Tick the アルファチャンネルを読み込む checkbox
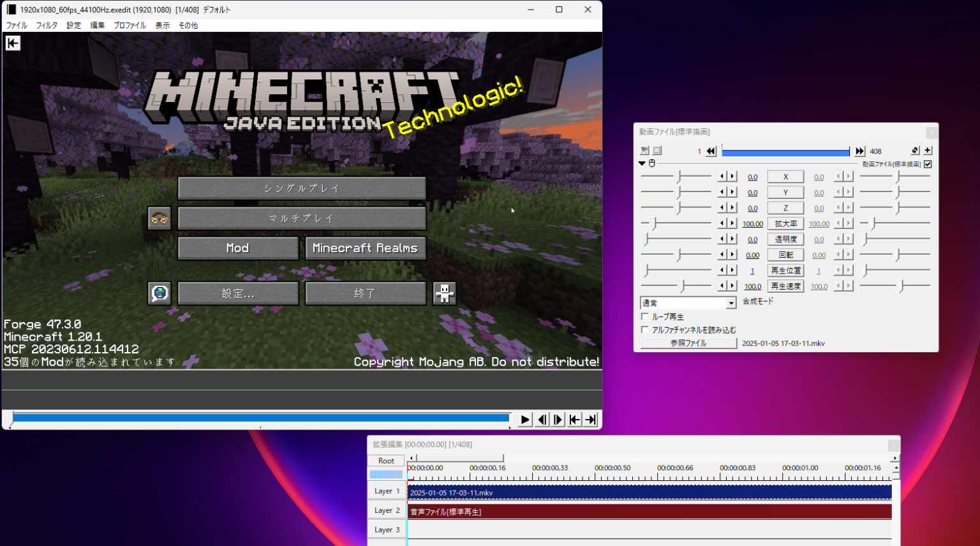The width and height of the screenshot is (980, 546). tap(644, 330)
